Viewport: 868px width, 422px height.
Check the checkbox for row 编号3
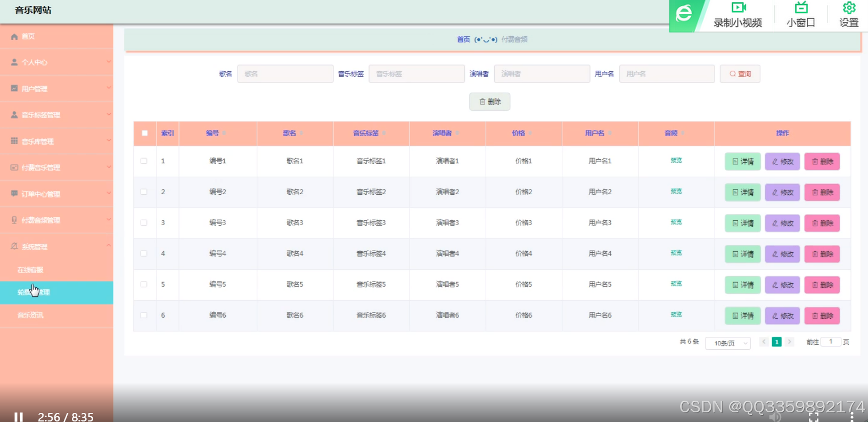point(144,222)
